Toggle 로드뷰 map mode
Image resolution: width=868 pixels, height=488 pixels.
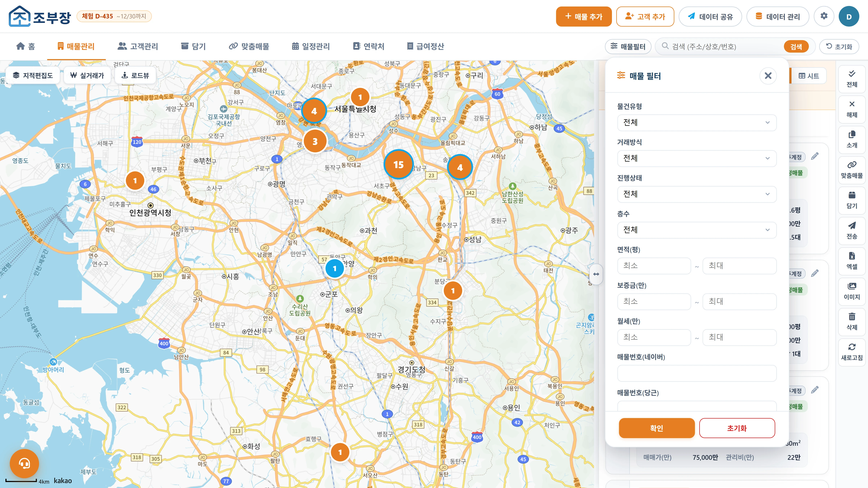pos(135,75)
